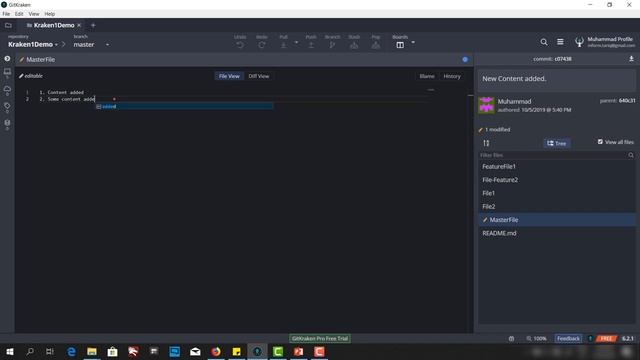640x360 pixels.
Task: Click the History button
Action: click(x=452, y=76)
